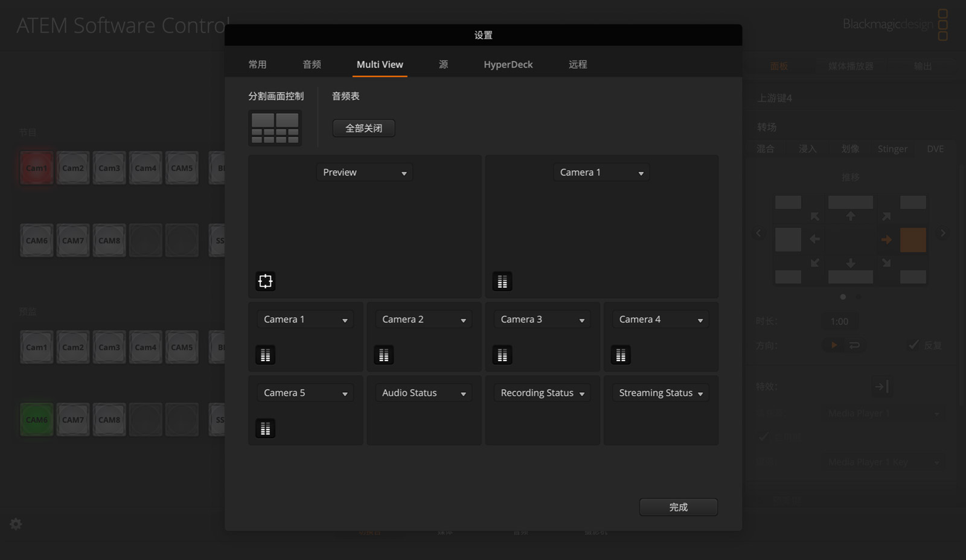Open the Camera 5 source dropdown

[x=305, y=393]
